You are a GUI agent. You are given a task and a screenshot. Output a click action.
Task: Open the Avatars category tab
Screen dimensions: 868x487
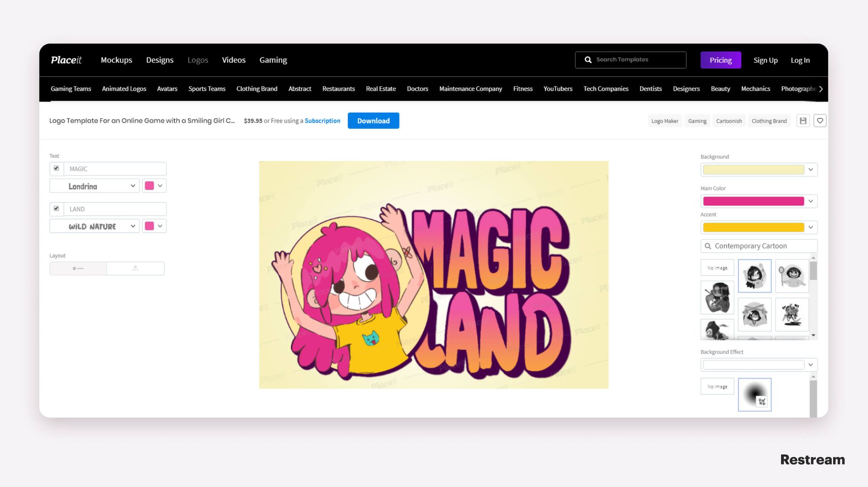167,89
